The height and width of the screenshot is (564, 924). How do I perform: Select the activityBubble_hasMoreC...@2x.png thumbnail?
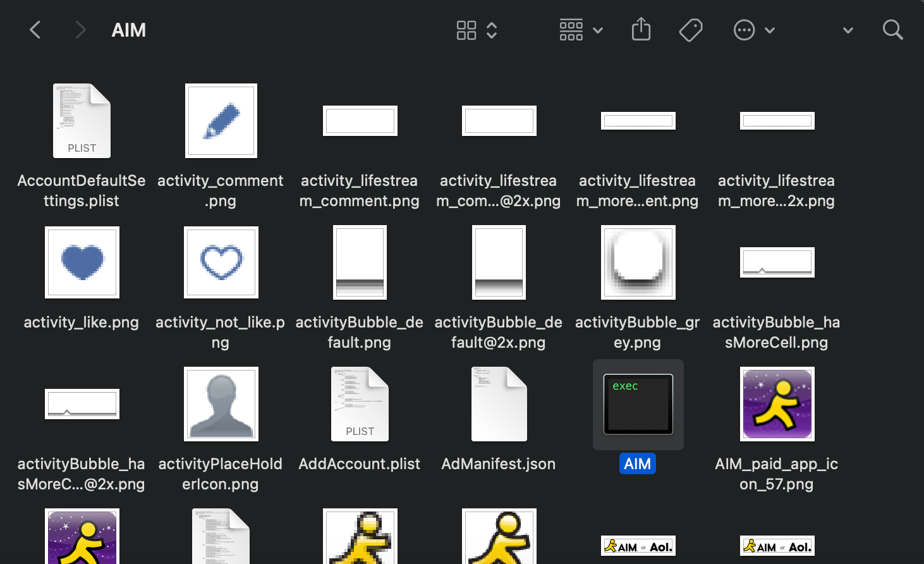(82, 404)
